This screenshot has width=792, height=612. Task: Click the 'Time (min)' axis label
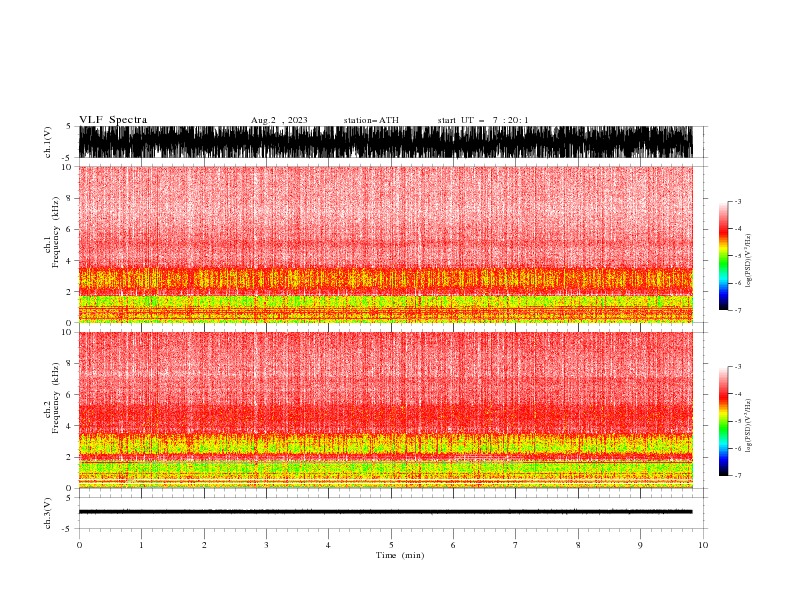tap(400, 555)
